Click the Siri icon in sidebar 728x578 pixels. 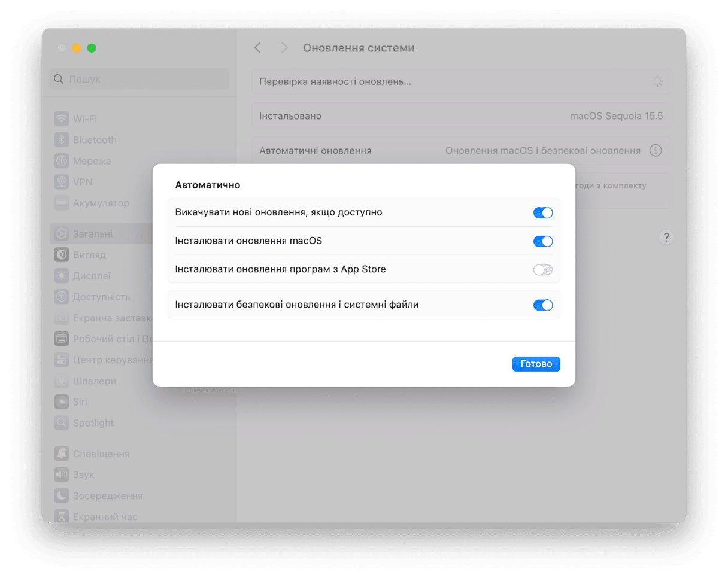click(62, 401)
